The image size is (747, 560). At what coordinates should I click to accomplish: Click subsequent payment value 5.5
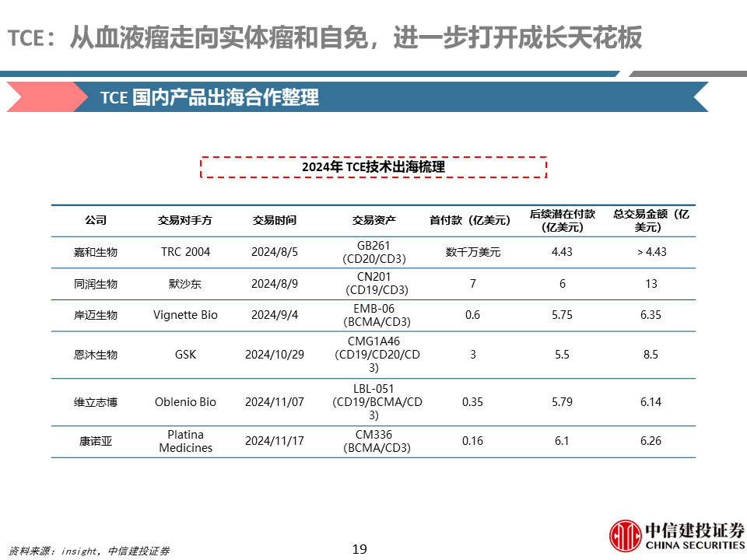click(x=562, y=355)
